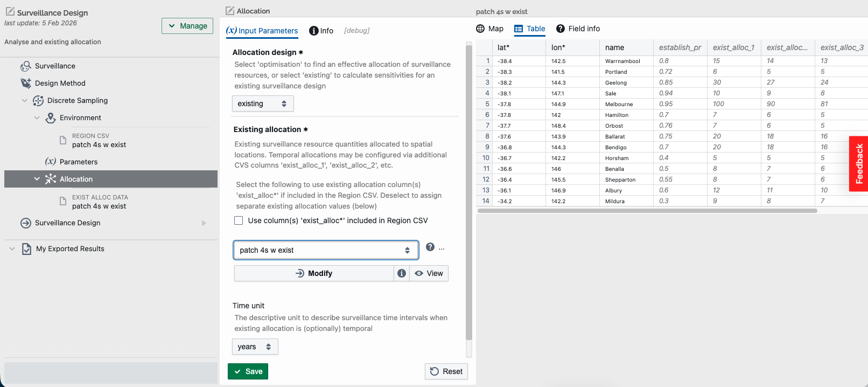Open the Field info tab
The image size is (868, 387).
[578, 29]
